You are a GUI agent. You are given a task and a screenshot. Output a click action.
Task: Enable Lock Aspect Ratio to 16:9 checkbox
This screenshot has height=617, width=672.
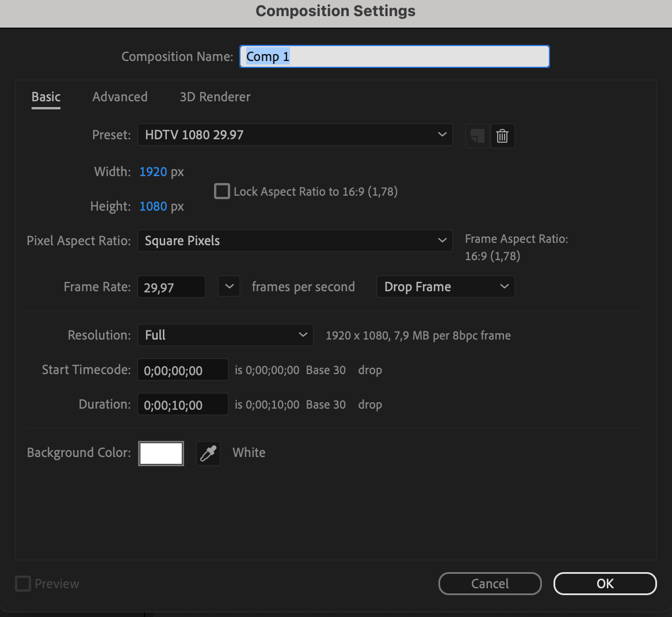point(222,191)
